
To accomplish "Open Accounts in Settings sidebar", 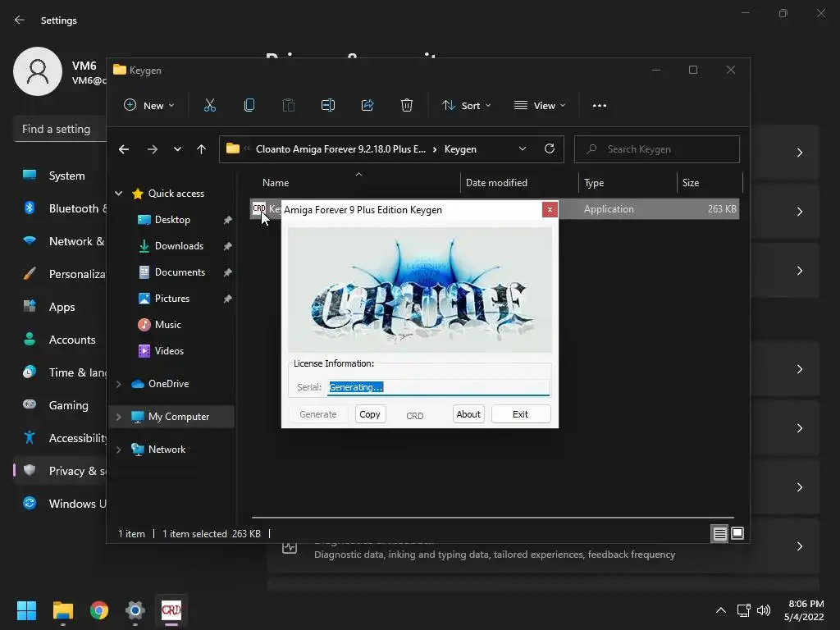I will (60, 340).
